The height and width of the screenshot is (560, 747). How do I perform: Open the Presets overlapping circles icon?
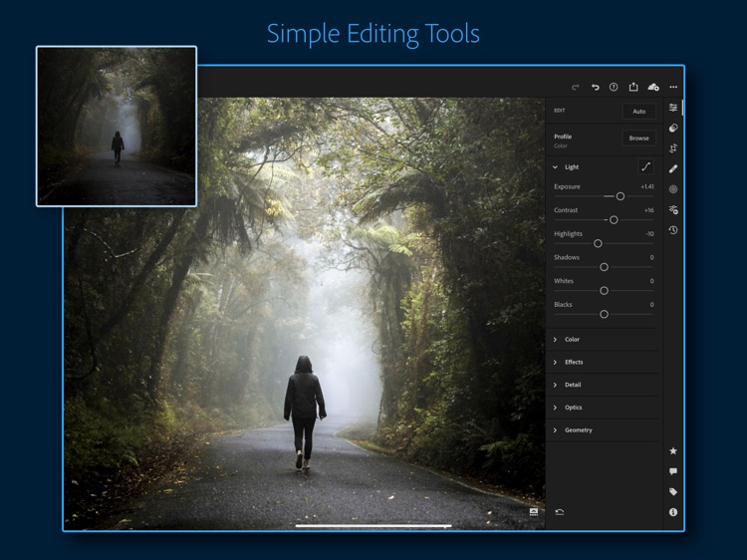point(673,128)
